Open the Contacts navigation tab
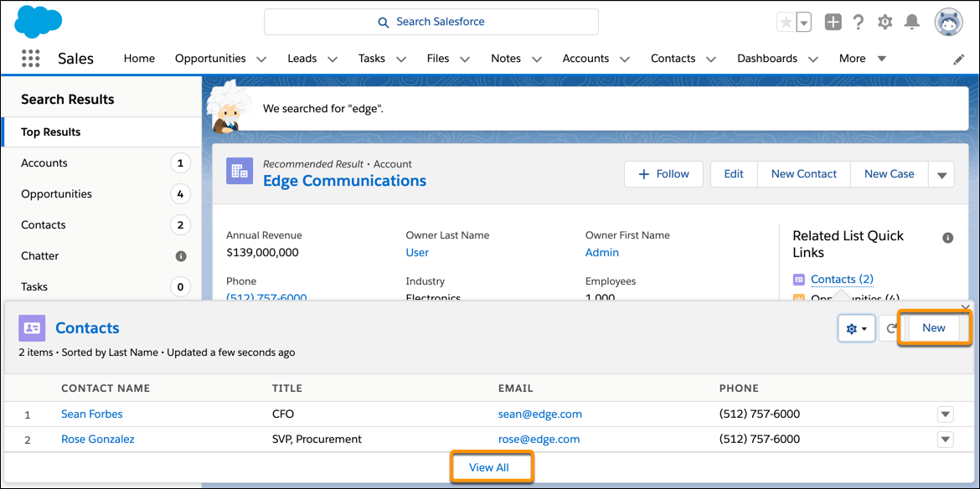Screen dimensions: 980x489 673,58
